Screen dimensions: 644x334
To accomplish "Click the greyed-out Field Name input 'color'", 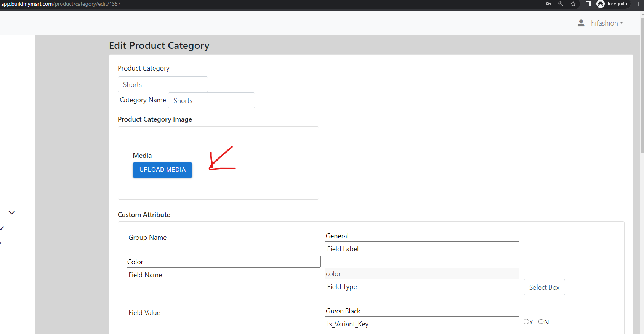I will pyautogui.click(x=422, y=273).
